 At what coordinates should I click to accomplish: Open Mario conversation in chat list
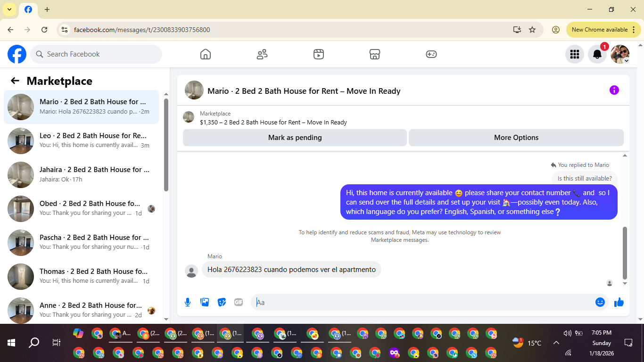pyautogui.click(x=81, y=107)
